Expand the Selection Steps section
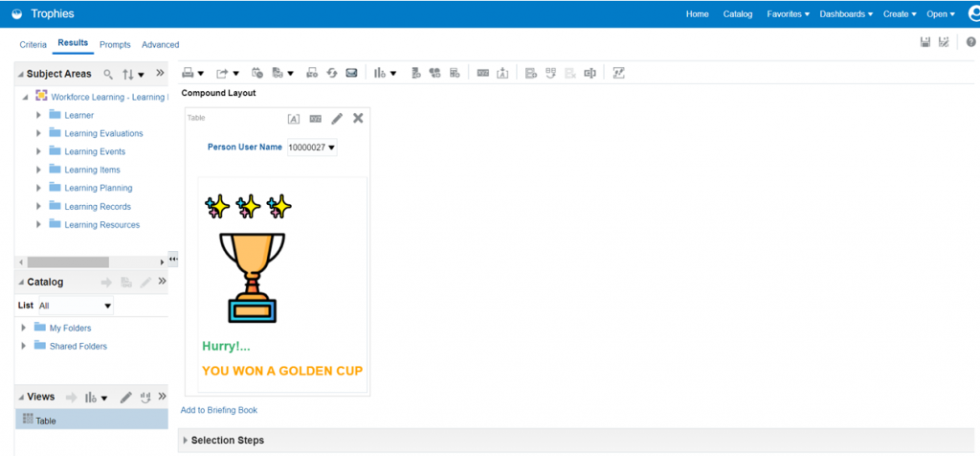980x456 pixels. (186, 440)
